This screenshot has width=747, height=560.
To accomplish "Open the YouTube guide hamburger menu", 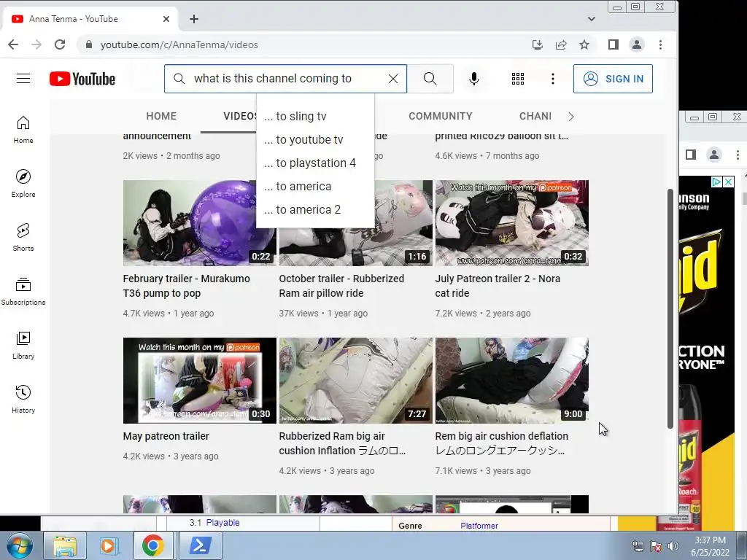I will tap(23, 79).
